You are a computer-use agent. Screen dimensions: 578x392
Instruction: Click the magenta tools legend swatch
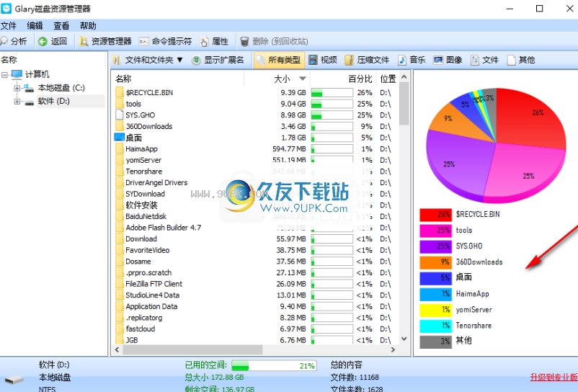[x=435, y=231]
